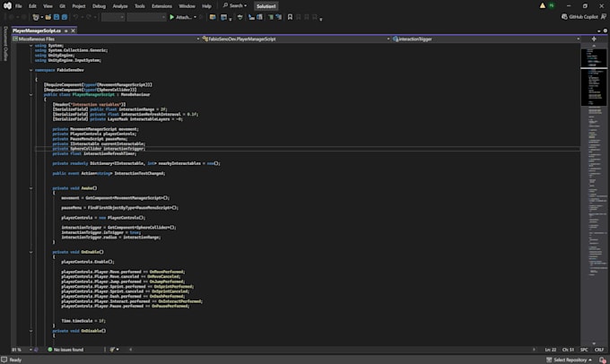Open the Git menu
Viewport: 610px width, 364px height.
click(x=62, y=6)
